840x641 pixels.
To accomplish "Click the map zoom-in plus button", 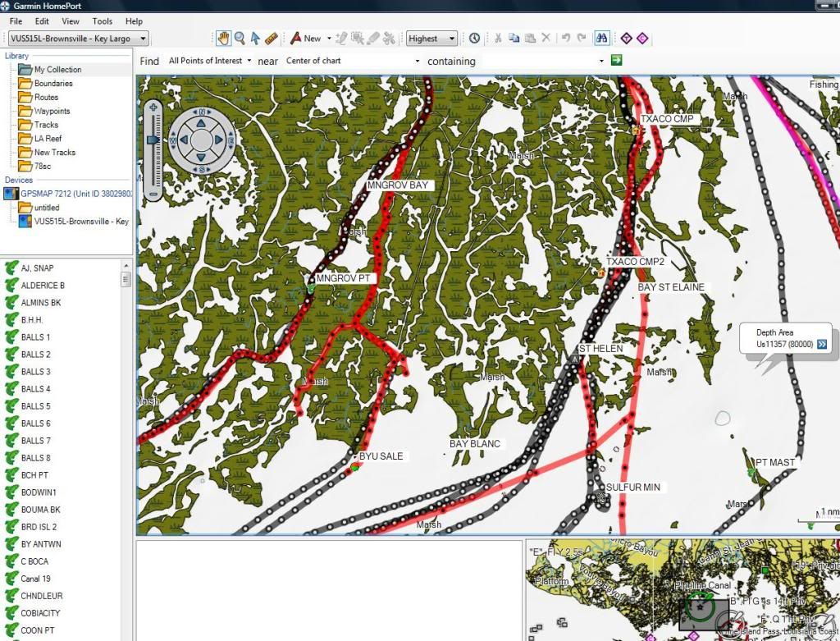I will [x=153, y=108].
